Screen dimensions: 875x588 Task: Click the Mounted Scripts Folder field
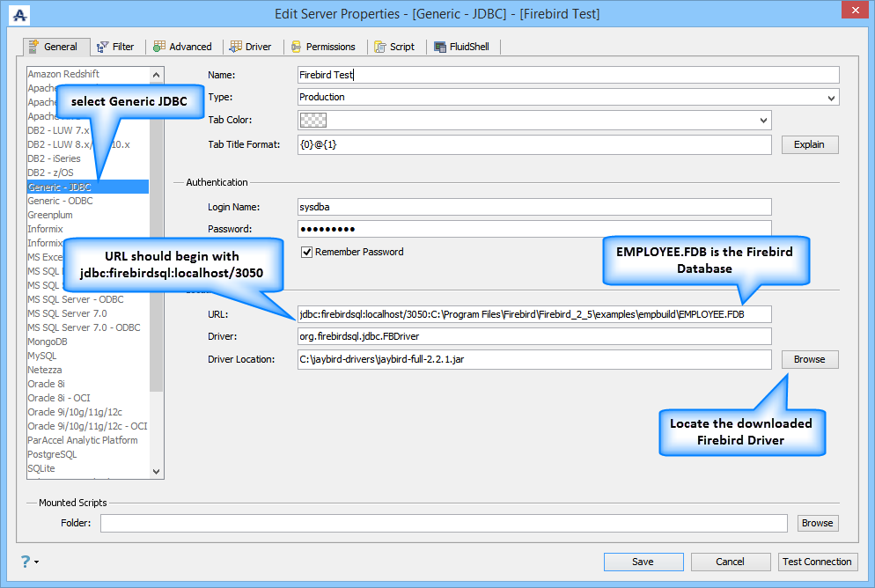click(444, 523)
